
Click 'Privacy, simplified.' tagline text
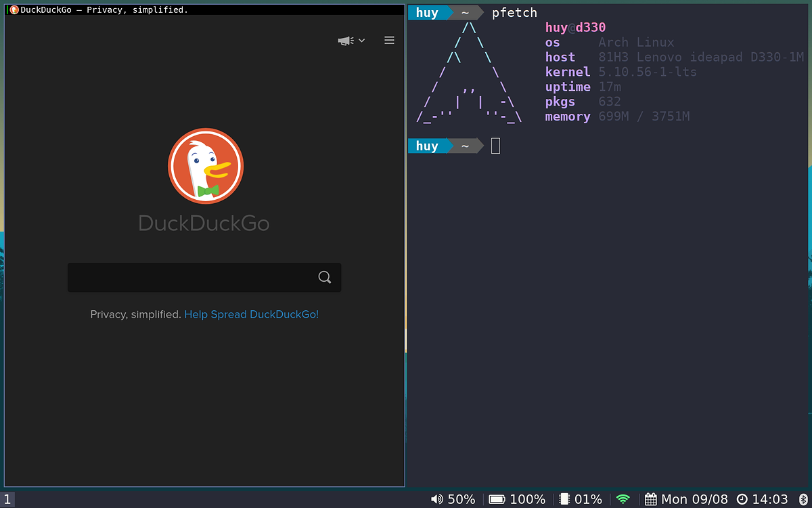click(136, 314)
